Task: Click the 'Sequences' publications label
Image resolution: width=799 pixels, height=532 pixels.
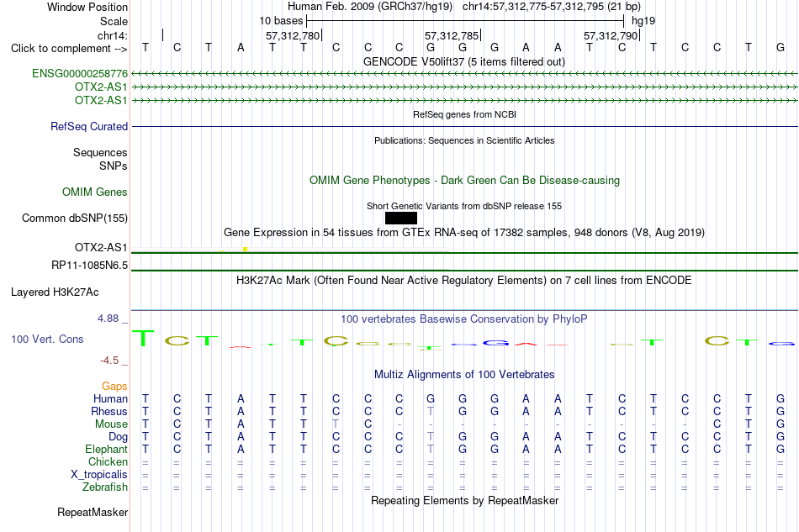Action: pos(100,153)
